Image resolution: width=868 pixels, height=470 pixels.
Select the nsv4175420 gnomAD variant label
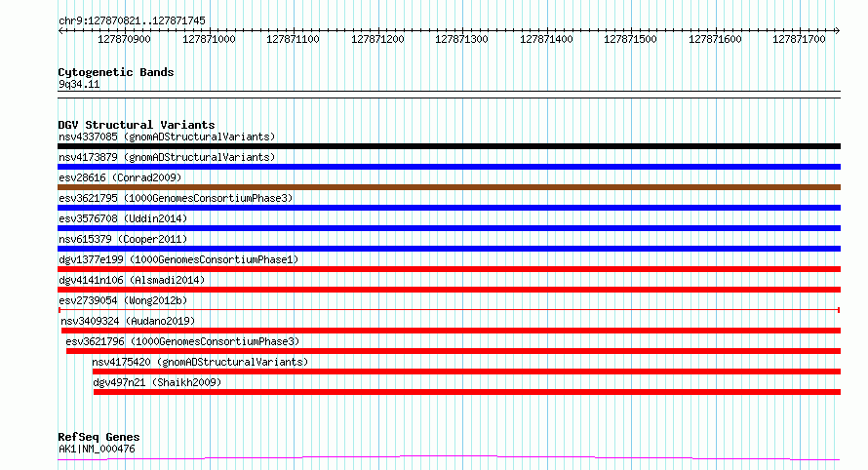click(x=200, y=362)
